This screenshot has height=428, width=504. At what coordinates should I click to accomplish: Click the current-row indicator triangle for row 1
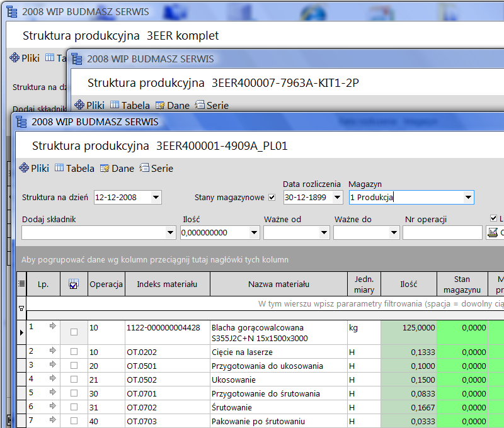[21, 332]
